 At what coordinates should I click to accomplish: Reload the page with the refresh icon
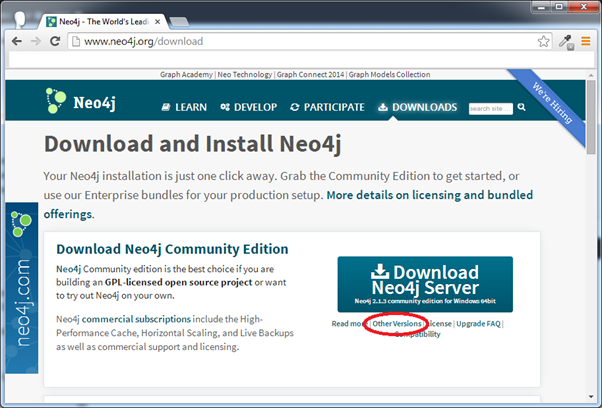(x=55, y=41)
